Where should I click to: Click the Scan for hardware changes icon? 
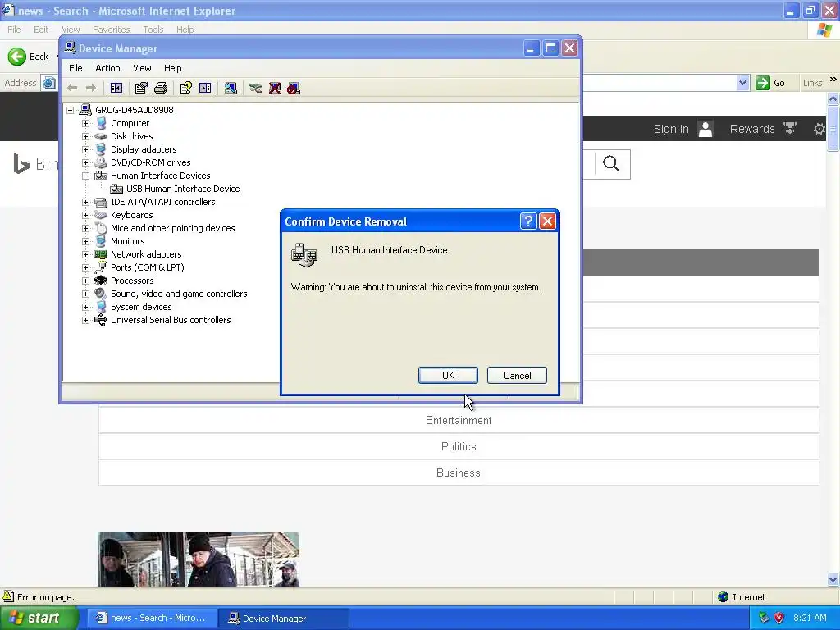tap(231, 88)
